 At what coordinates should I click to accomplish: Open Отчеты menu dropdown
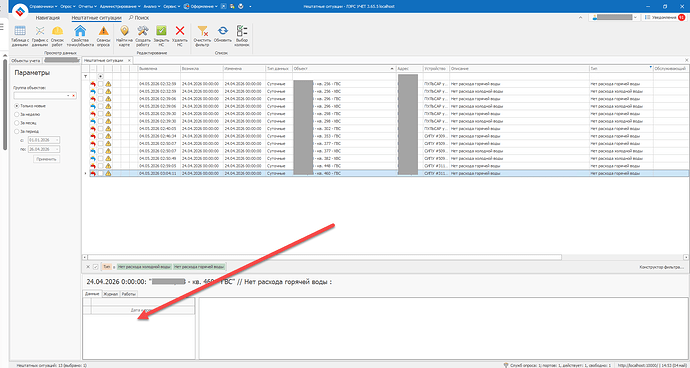(88, 7)
